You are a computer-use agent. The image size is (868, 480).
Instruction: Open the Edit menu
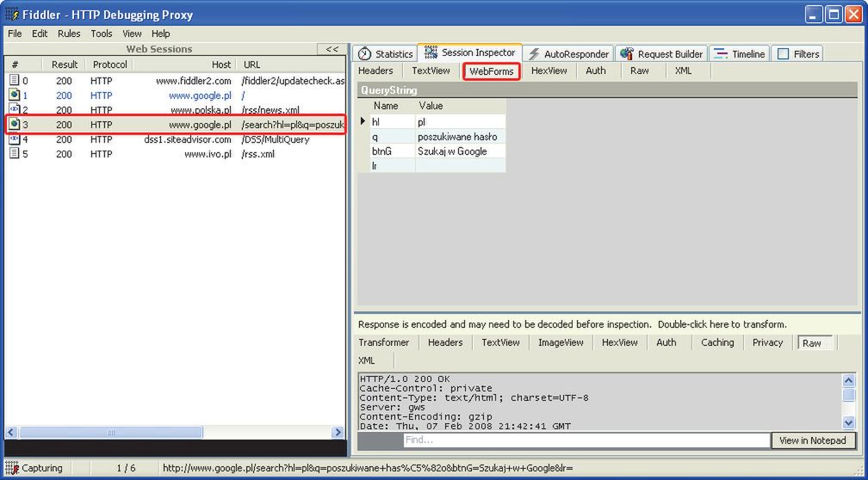point(40,34)
